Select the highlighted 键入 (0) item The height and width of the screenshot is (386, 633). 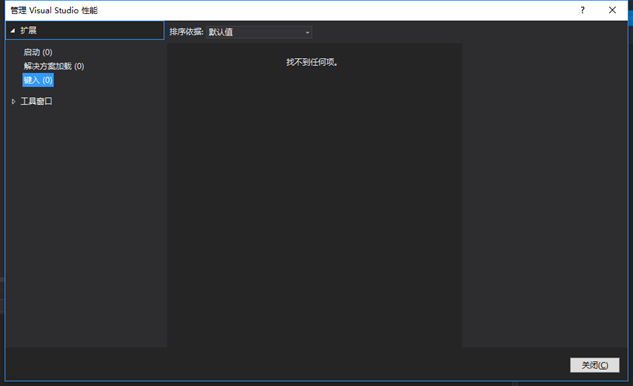[38, 80]
